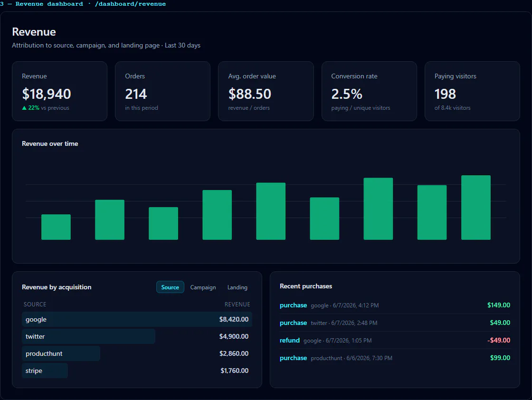Click the green up-triangle growth icon

tap(24, 108)
